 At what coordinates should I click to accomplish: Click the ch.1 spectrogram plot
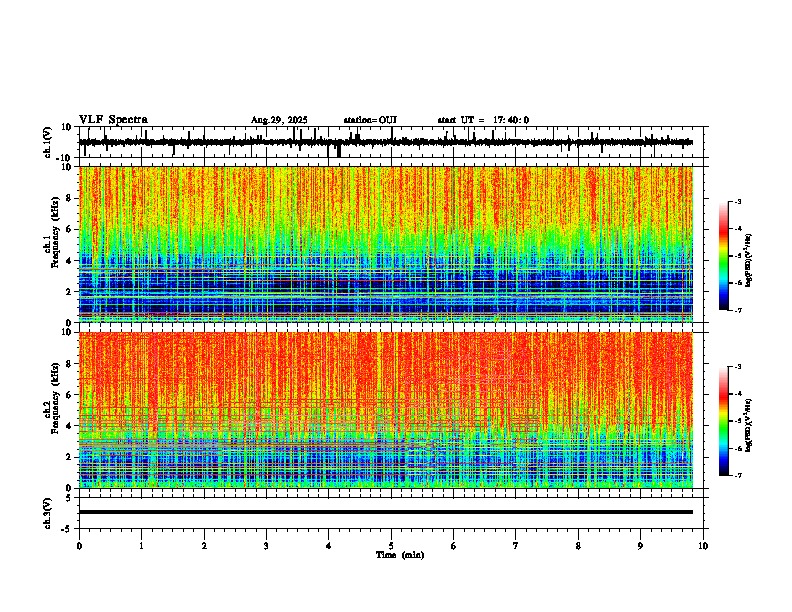point(386,244)
